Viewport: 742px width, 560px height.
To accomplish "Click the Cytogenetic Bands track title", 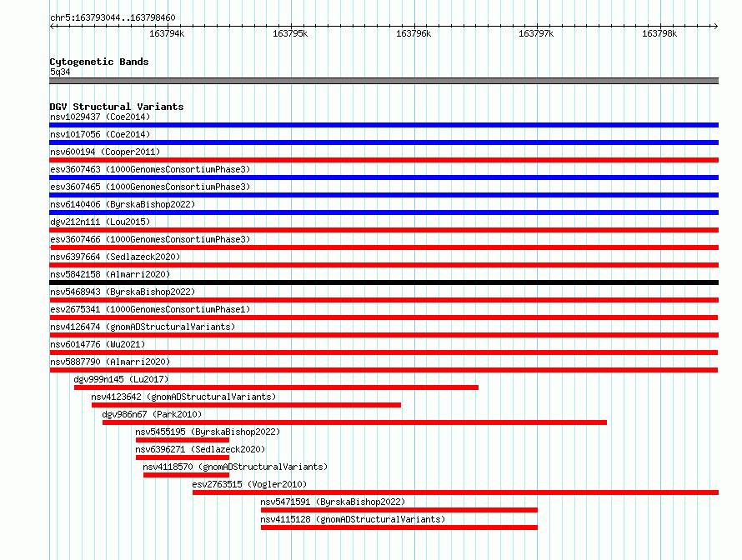I will (x=99, y=62).
